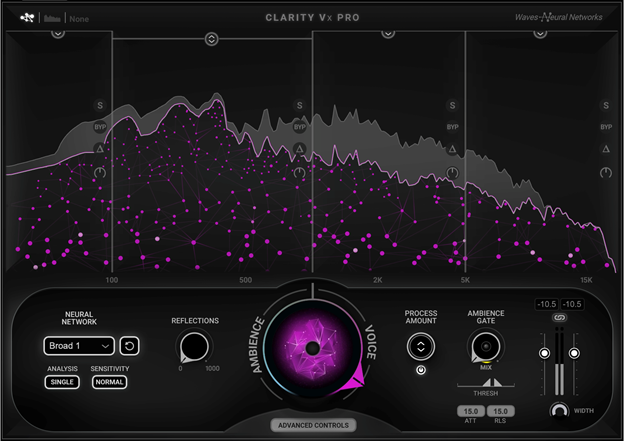624x441 pixels.
Task: Bypass the highest band above 5K
Action: pos(606,127)
